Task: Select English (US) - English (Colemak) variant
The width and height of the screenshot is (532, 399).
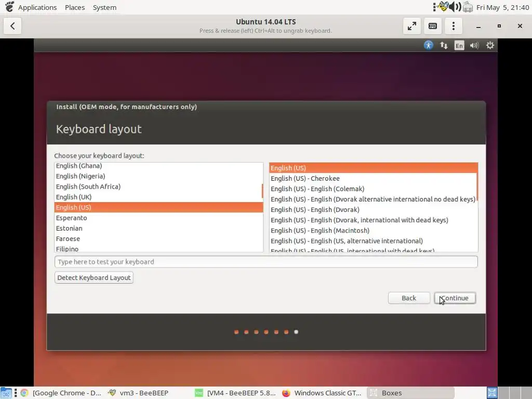Action: [x=373, y=189]
